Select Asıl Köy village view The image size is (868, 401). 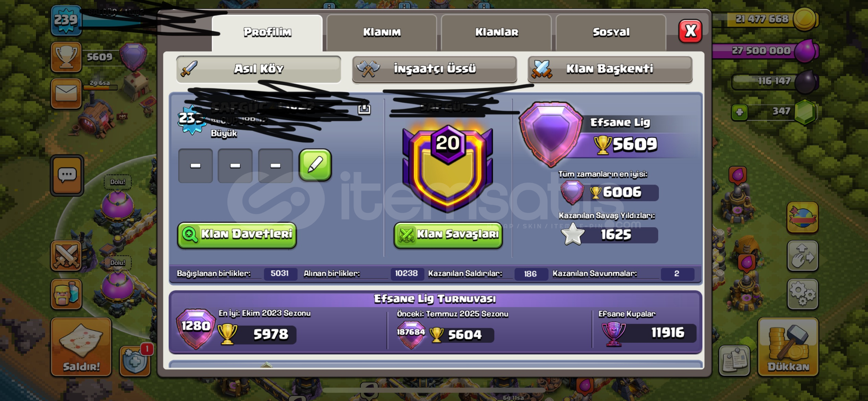(259, 69)
